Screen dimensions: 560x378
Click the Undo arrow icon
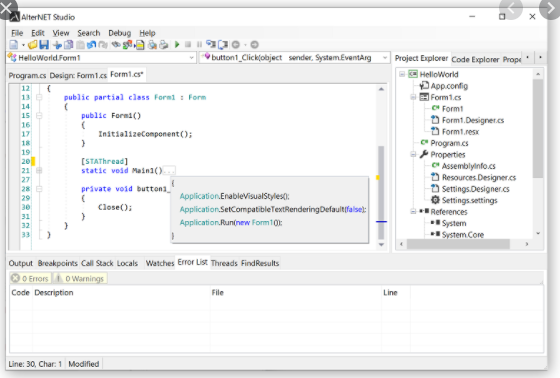91,45
